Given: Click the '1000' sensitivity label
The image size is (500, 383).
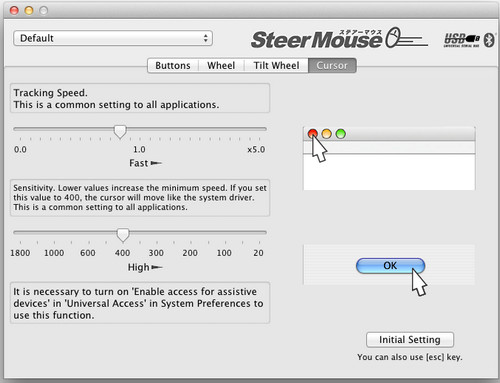Looking at the screenshot, I should tap(54, 253).
